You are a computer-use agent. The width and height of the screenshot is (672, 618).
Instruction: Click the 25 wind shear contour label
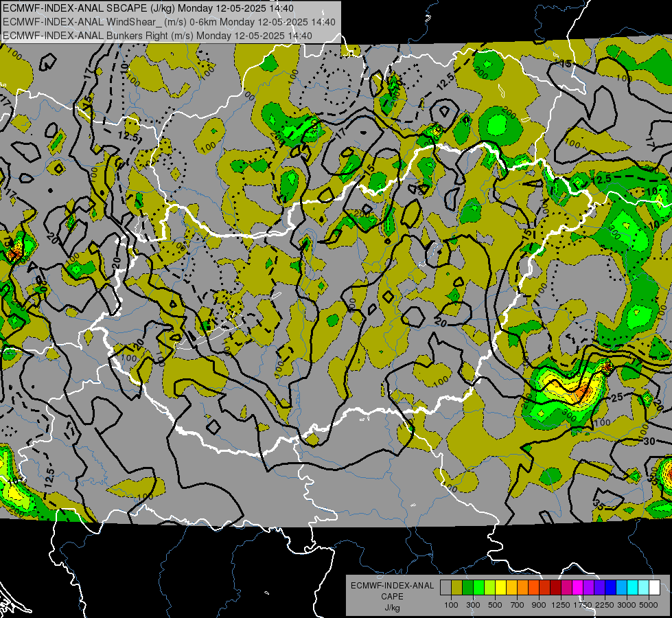pos(616,398)
